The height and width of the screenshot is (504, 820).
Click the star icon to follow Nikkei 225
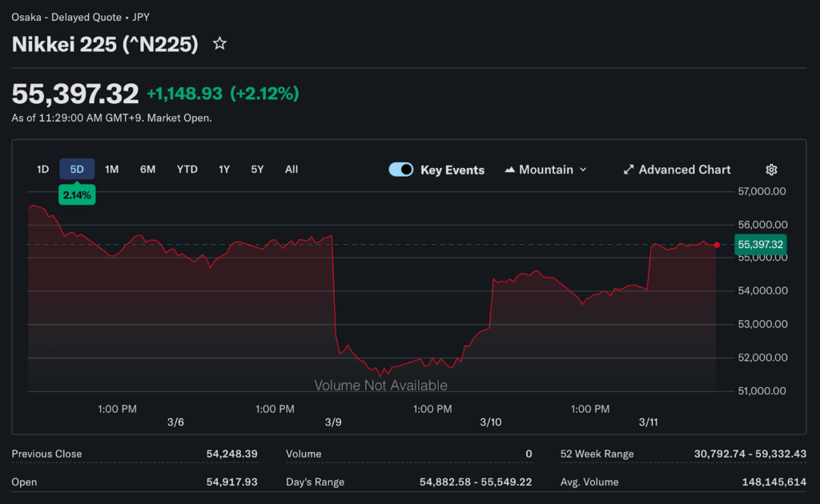[219, 44]
